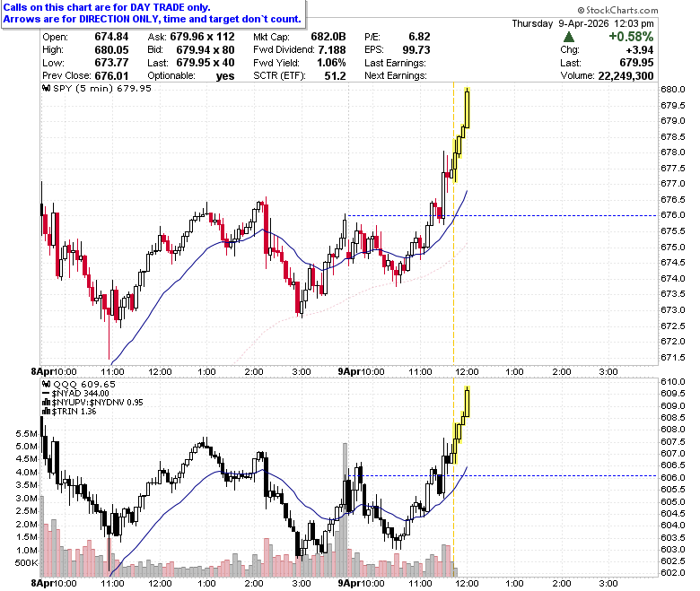700x591 pixels.
Task: Select the 8Apr date marker on lower axis
Action: pyautogui.click(x=42, y=583)
